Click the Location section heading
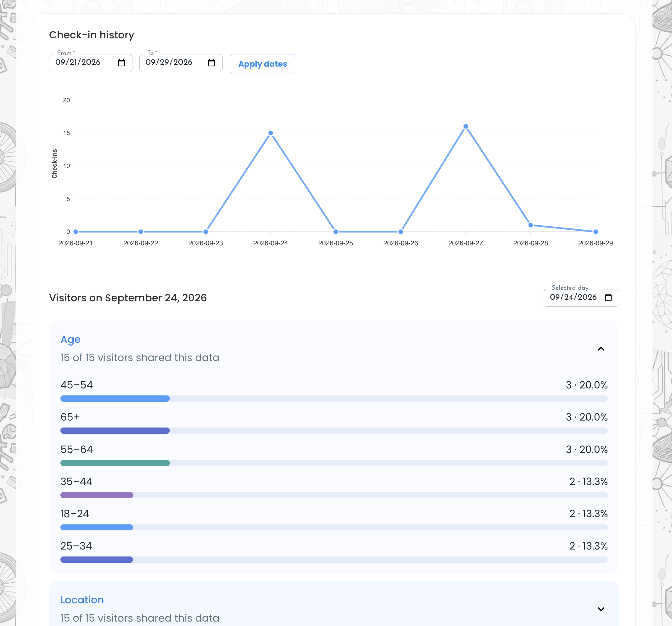The height and width of the screenshot is (626, 672). point(82,600)
